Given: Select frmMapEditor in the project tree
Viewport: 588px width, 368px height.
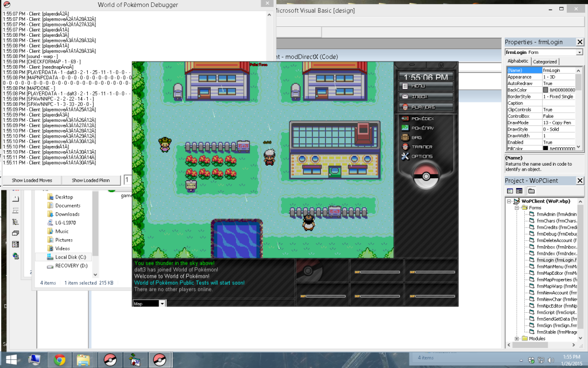Looking at the screenshot, I should tap(553, 273).
